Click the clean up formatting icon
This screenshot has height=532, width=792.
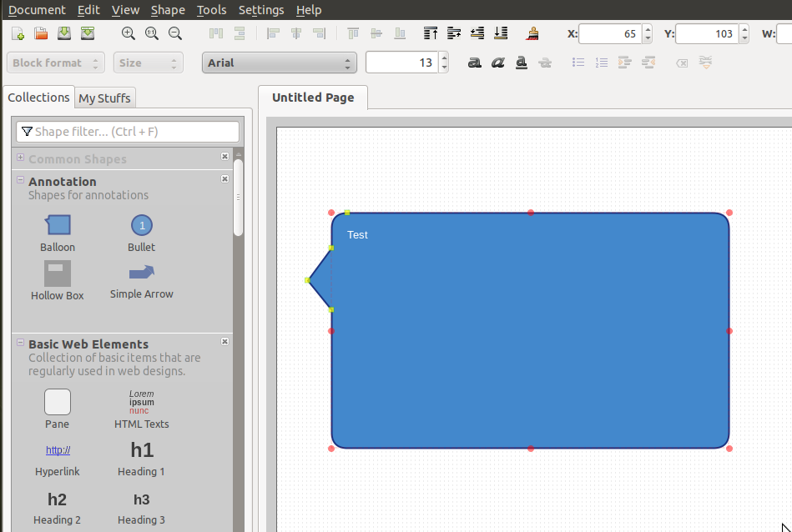point(705,63)
